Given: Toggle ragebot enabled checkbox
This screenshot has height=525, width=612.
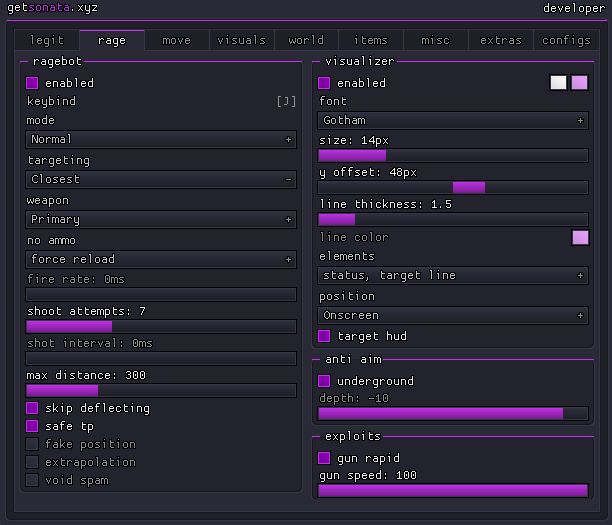Looking at the screenshot, I should point(32,83).
